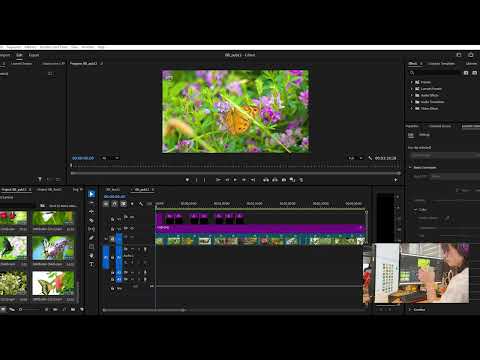
Task: Open the Program monitor button editor plus icon
Action: [x=395, y=180]
